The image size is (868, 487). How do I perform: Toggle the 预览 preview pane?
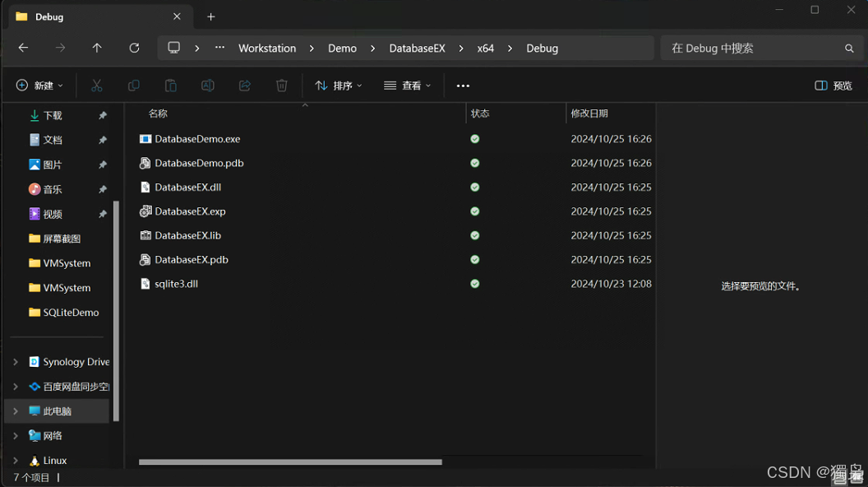coord(833,85)
